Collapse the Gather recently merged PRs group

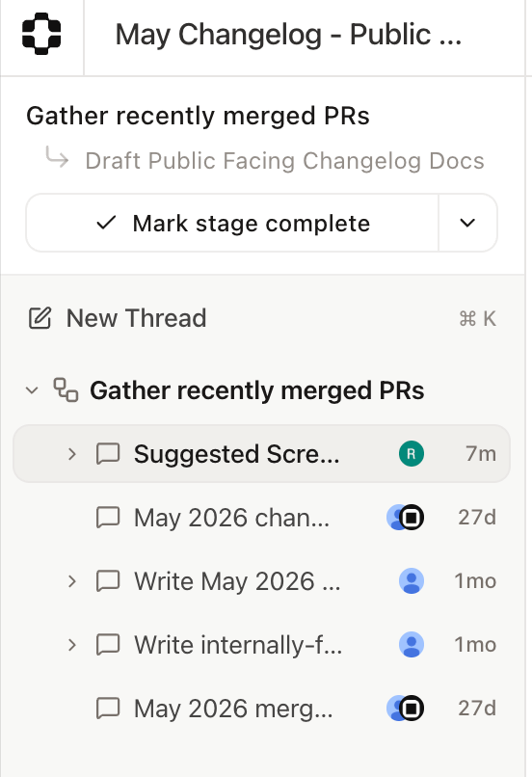click(x=32, y=390)
